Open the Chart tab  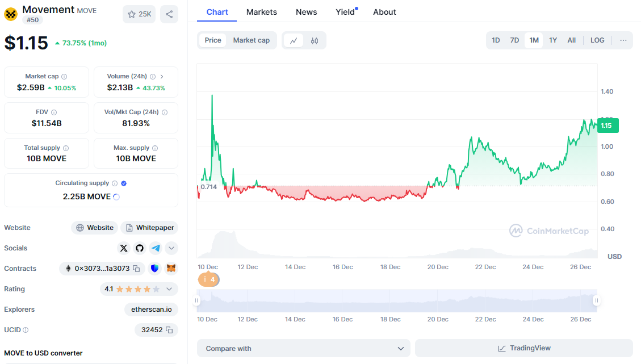coord(217,12)
